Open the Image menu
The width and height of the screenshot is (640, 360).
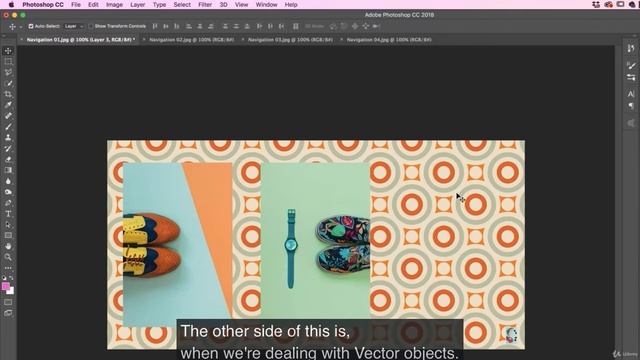114,4
